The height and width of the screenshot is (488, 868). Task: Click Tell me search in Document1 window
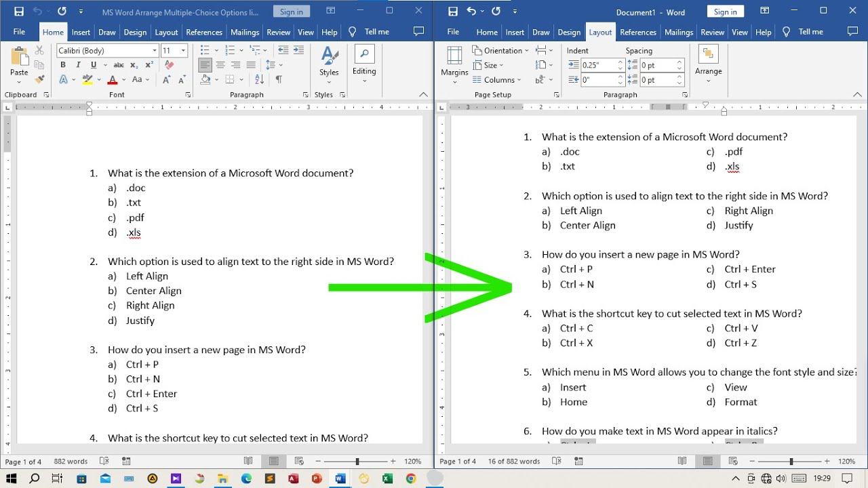[x=804, y=32]
